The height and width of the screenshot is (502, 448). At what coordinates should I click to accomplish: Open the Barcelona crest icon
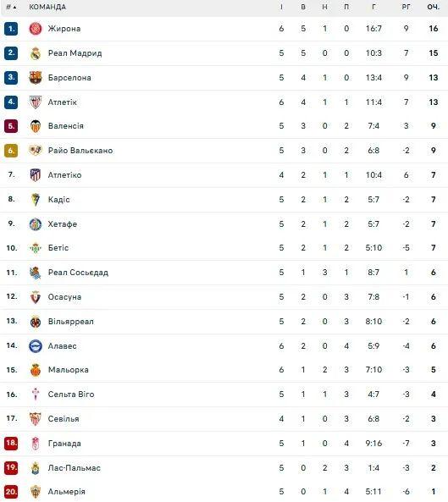click(x=36, y=78)
